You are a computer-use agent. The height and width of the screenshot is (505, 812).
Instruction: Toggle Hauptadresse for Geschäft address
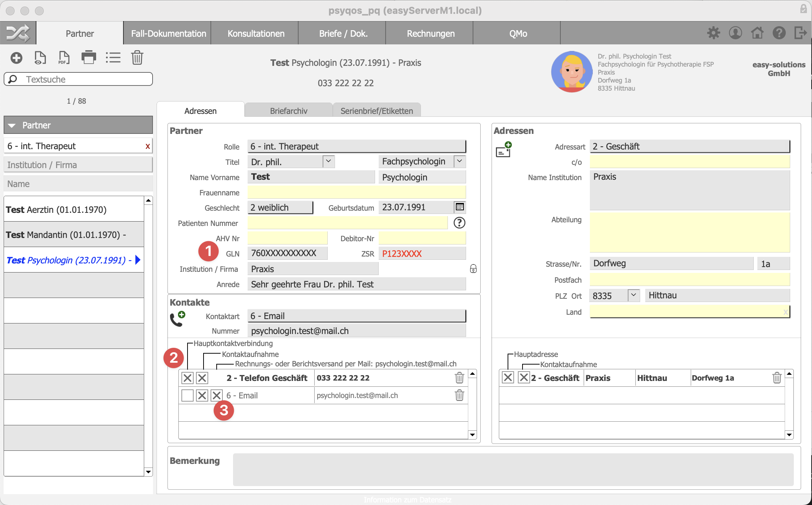pyautogui.click(x=508, y=377)
